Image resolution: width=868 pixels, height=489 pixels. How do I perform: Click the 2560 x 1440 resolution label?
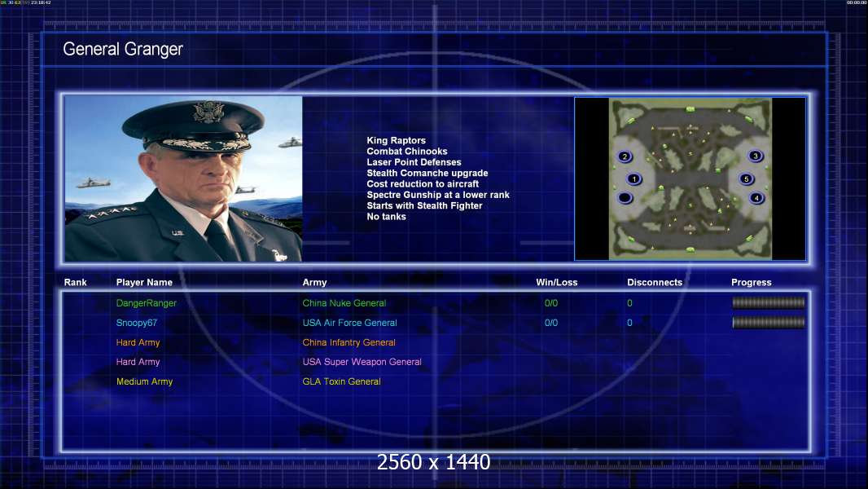pos(433,462)
